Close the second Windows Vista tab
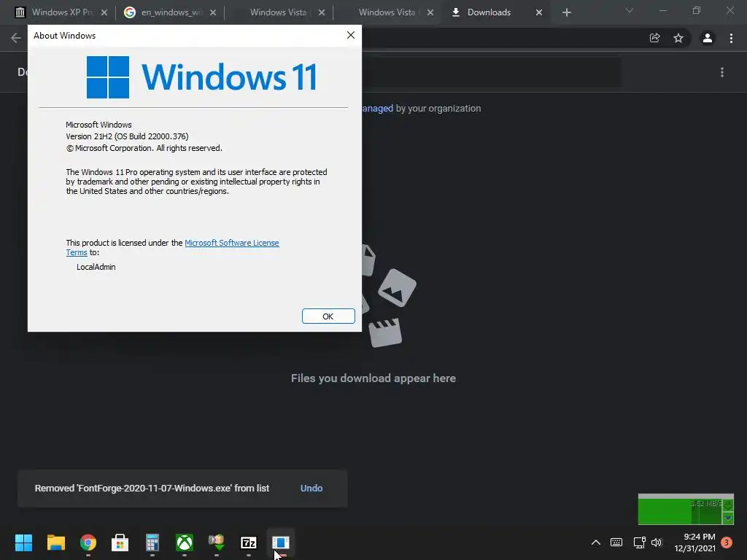This screenshot has height=560, width=747. tap(430, 12)
